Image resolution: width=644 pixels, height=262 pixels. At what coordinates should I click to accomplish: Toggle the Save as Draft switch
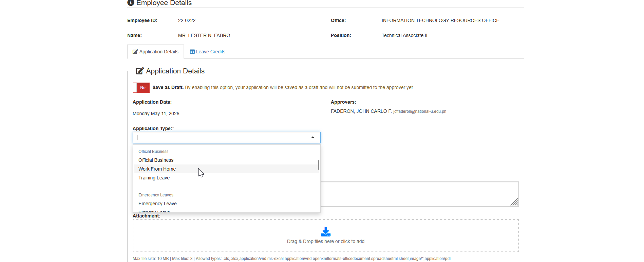pos(141,88)
